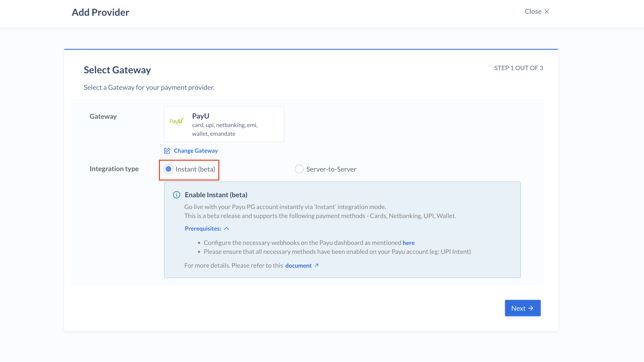Select the Instant (beta) radio button
This screenshot has height=362, width=644.
168,169
